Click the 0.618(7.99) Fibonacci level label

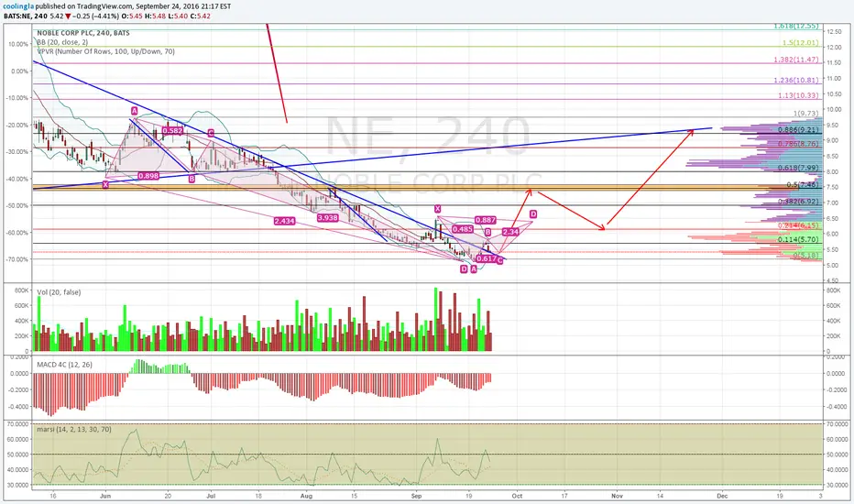(x=798, y=168)
